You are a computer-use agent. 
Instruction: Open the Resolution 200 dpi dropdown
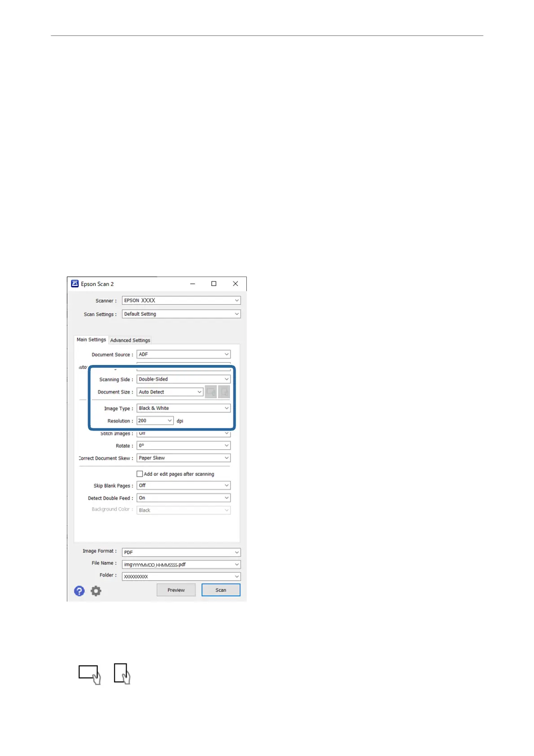tap(155, 421)
